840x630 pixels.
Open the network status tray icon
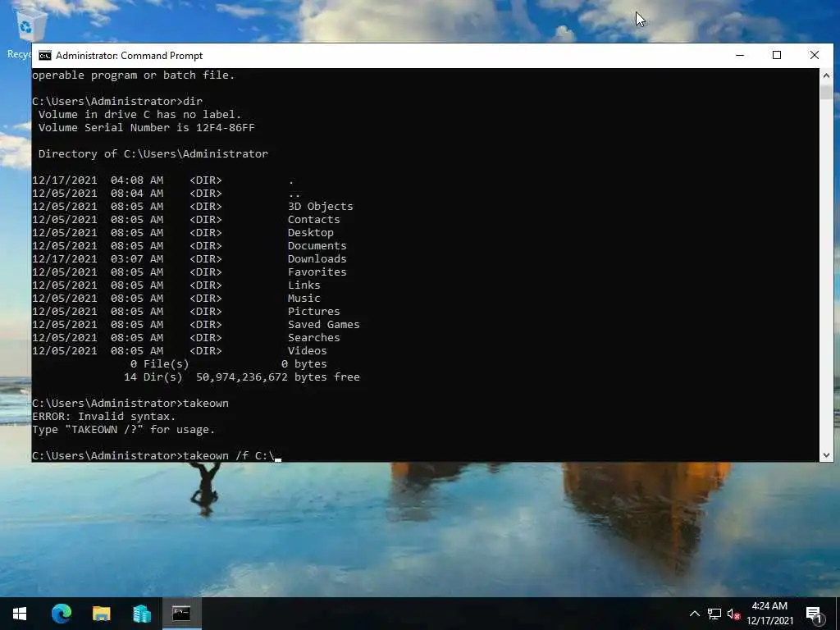tap(714, 614)
